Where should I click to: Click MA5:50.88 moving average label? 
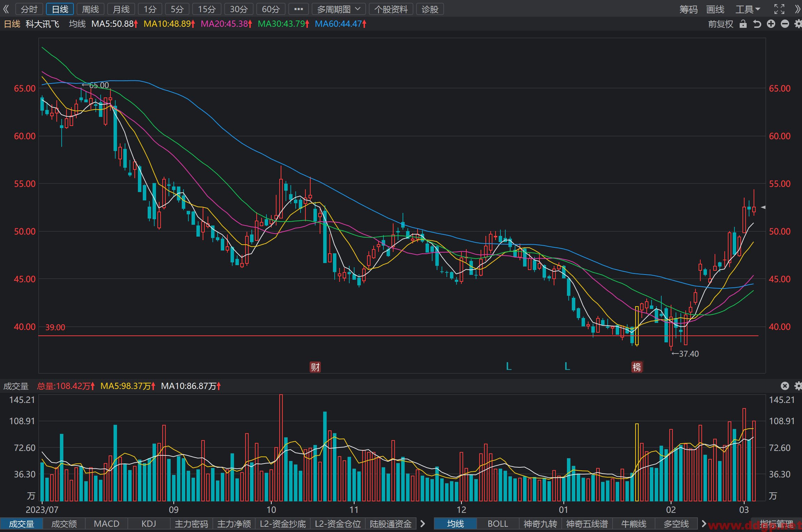tap(115, 24)
